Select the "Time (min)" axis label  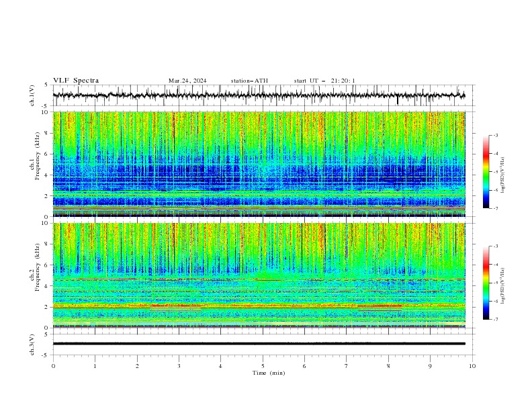[x=269, y=373]
